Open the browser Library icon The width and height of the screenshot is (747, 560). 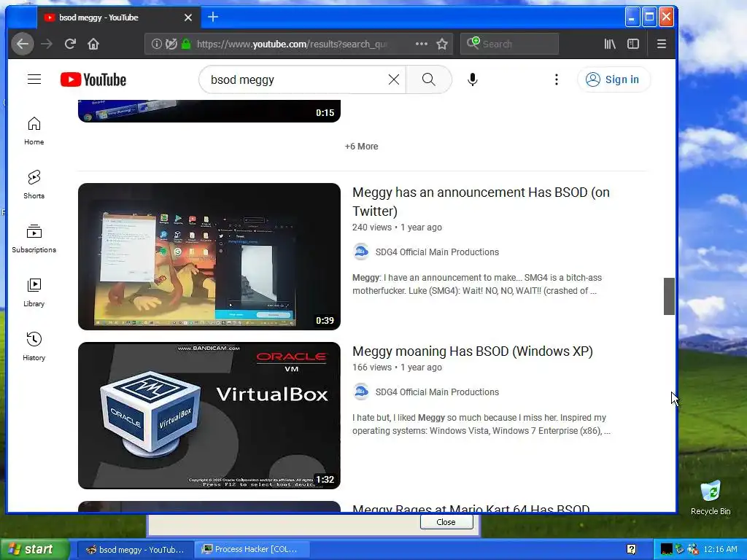click(x=610, y=44)
